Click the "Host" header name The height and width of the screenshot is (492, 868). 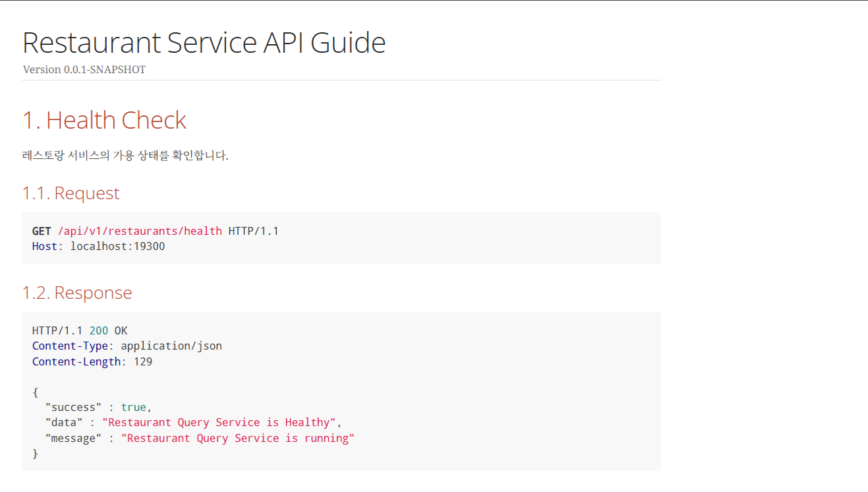[x=45, y=246]
